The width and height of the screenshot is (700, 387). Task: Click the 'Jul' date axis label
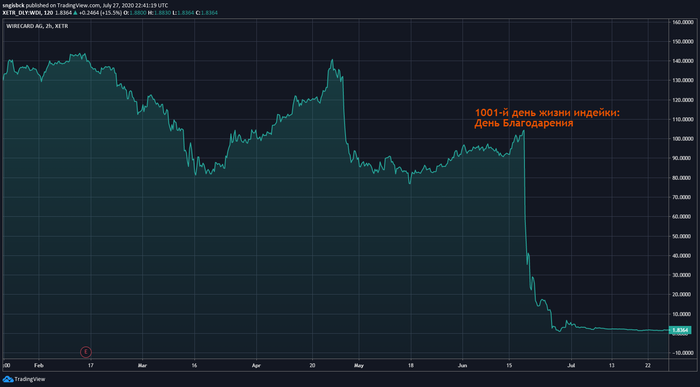tap(571, 366)
